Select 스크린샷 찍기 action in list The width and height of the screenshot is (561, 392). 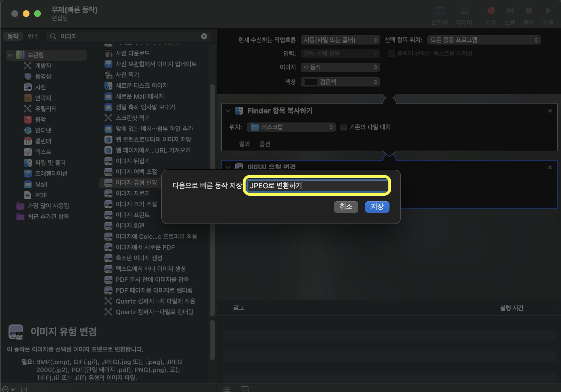(133, 118)
